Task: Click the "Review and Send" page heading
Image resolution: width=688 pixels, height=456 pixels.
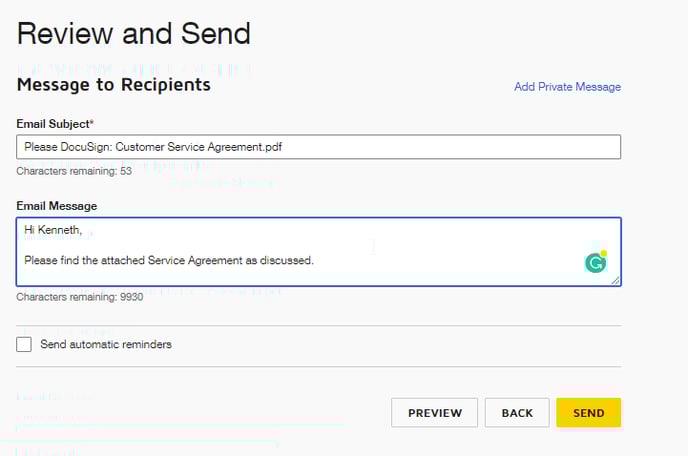Action: click(x=134, y=34)
